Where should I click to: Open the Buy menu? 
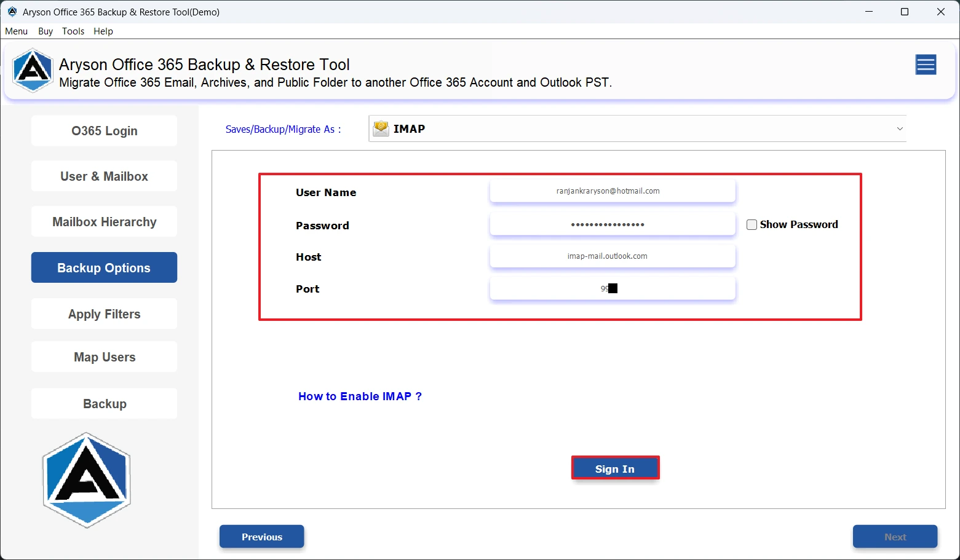(x=46, y=31)
